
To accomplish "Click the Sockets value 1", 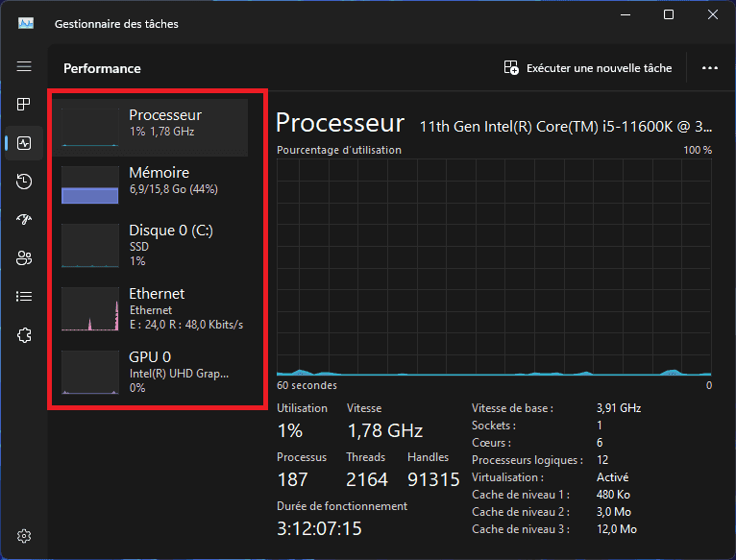I will (600, 426).
